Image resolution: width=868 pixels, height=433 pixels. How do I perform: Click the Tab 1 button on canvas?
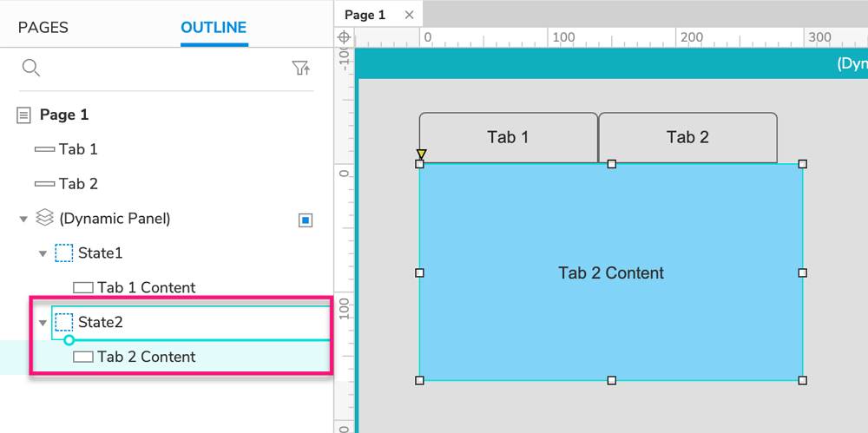tap(508, 137)
